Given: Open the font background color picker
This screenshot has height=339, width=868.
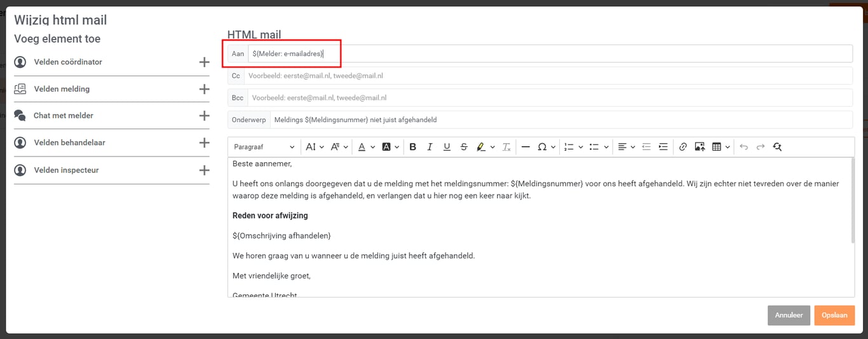Looking at the screenshot, I should [x=390, y=147].
